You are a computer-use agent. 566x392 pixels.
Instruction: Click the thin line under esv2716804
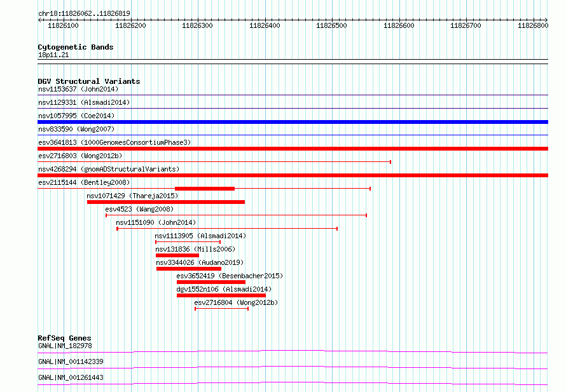222,309
